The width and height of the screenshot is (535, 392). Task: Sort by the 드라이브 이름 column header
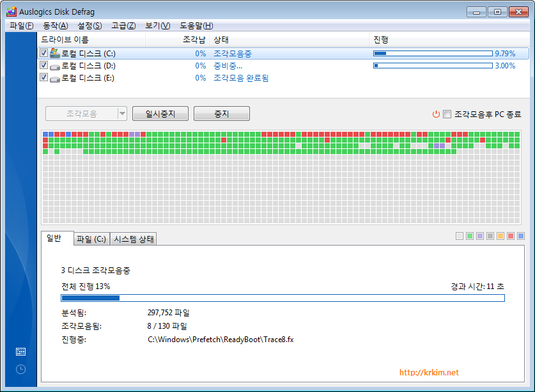[x=91, y=40]
